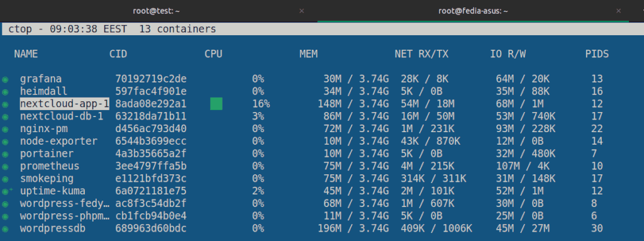Click the IO R/W column header

[x=508, y=54]
